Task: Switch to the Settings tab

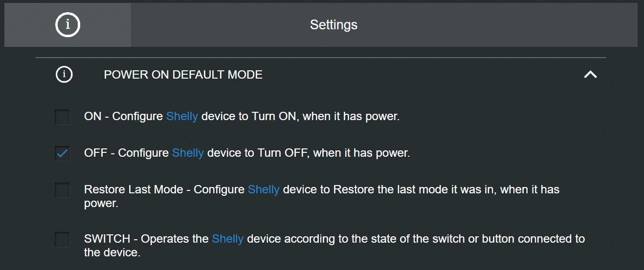Action: pos(333,25)
